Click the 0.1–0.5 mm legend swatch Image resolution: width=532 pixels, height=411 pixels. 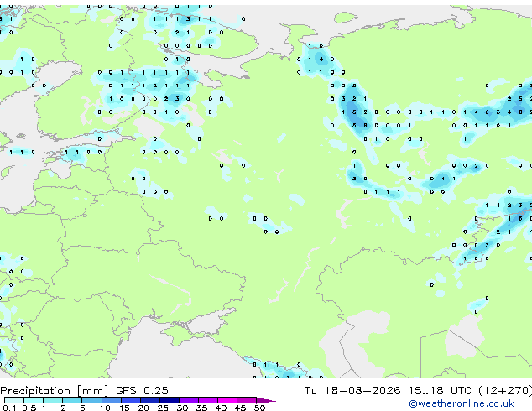coord(14,400)
